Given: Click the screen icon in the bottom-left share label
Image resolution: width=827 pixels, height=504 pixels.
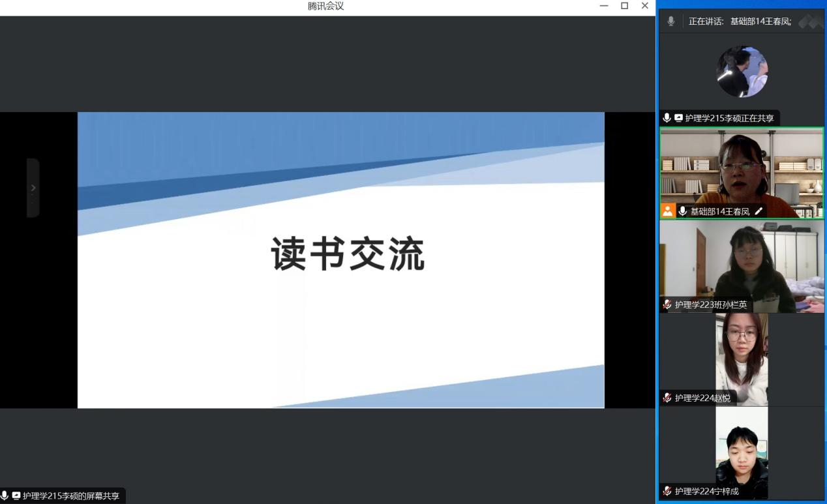Looking at the screenshot, I should [x=16, y=496].
